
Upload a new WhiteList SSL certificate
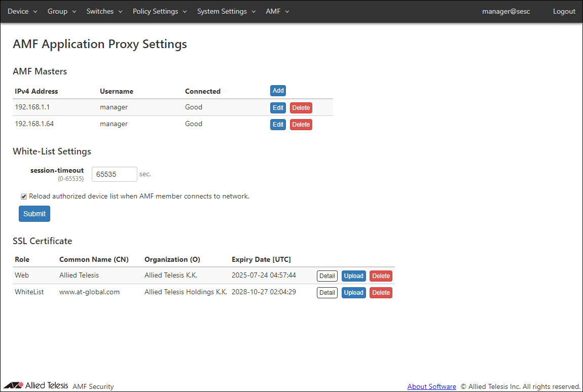tap(353, 293)
